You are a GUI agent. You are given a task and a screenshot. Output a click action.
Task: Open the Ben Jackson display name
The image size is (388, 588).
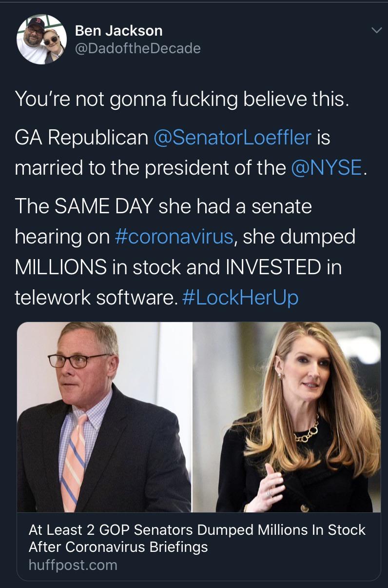[x=118, y=31]
